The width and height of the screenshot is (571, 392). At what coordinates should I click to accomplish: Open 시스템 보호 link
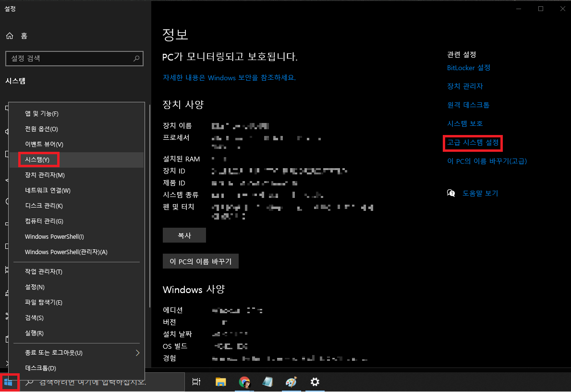click(x=465, y=123)
